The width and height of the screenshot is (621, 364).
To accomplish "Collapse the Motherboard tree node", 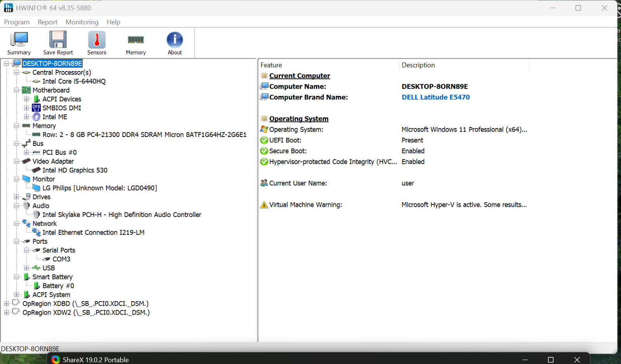I will (17, 90).
